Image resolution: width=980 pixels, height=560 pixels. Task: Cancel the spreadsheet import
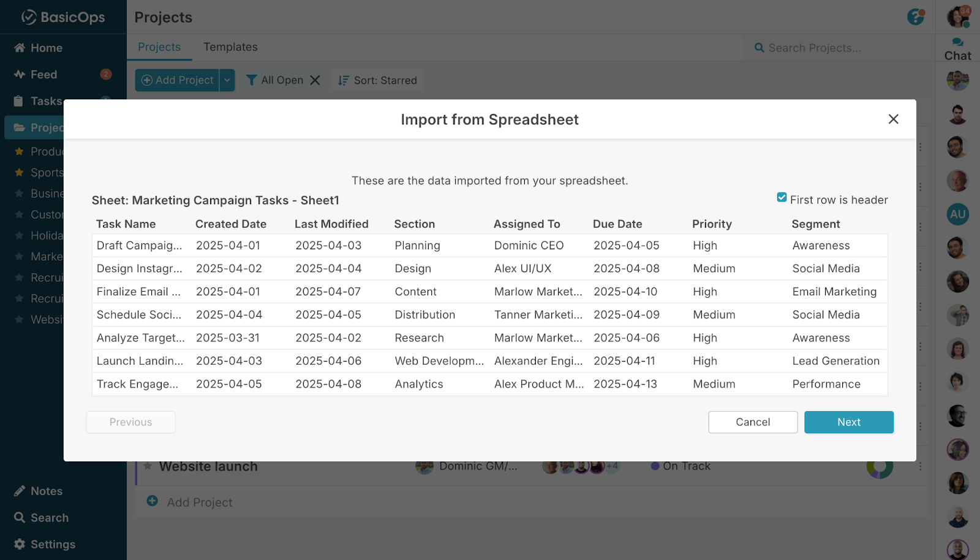pyautogui.click(x=752, y=422)
